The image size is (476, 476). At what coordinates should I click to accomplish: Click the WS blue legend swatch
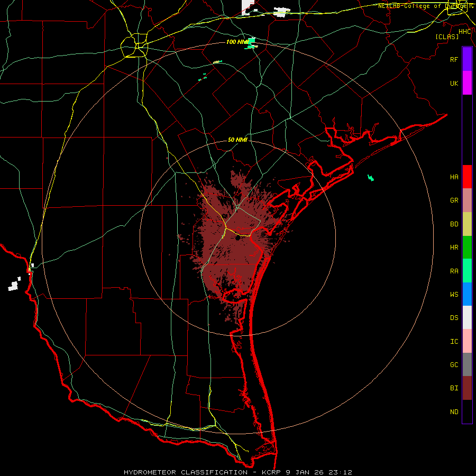point(467,294)
